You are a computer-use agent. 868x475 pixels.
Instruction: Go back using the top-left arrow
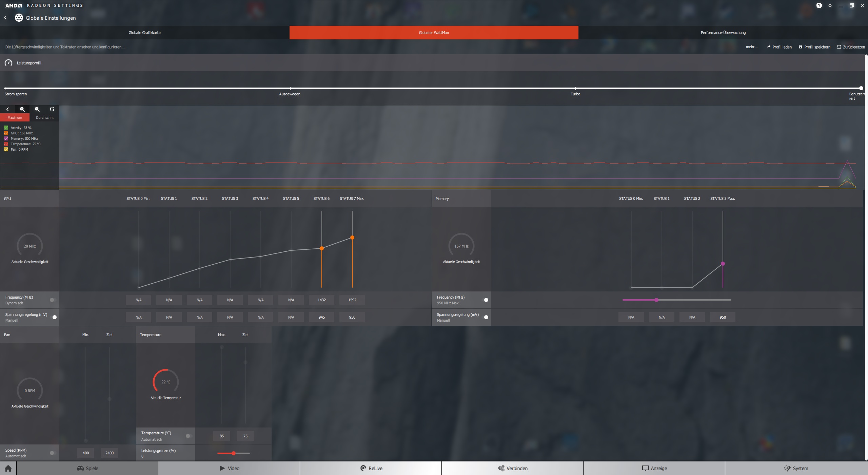pyautogui.click(x=5, y=18)
